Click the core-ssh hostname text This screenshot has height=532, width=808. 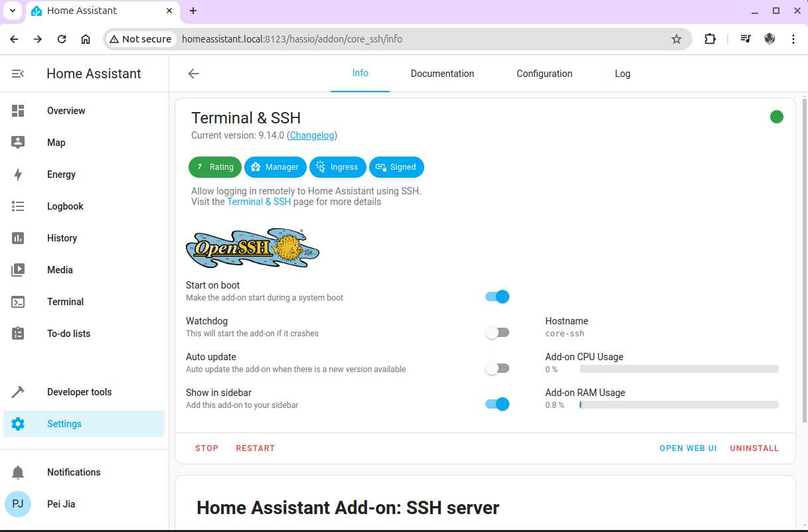coord(565,334)
